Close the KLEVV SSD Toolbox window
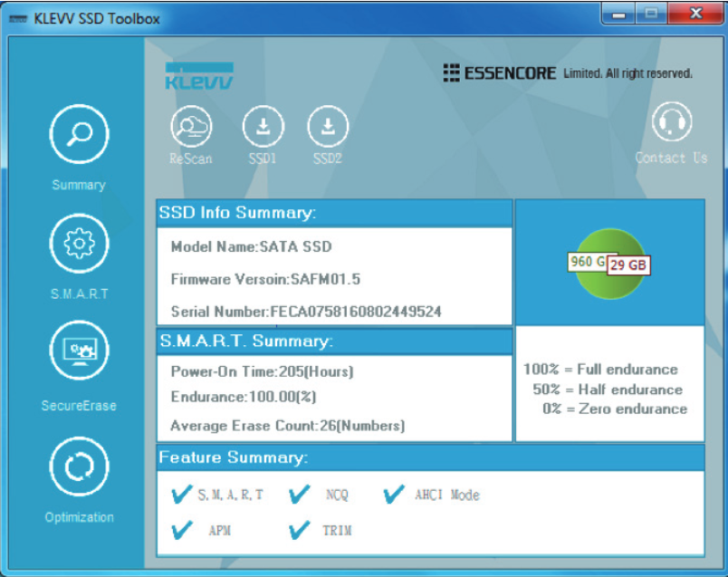Image resolution: width=728 pixels, height=577 pixels. pyautogui.click(x=695, y=13)
